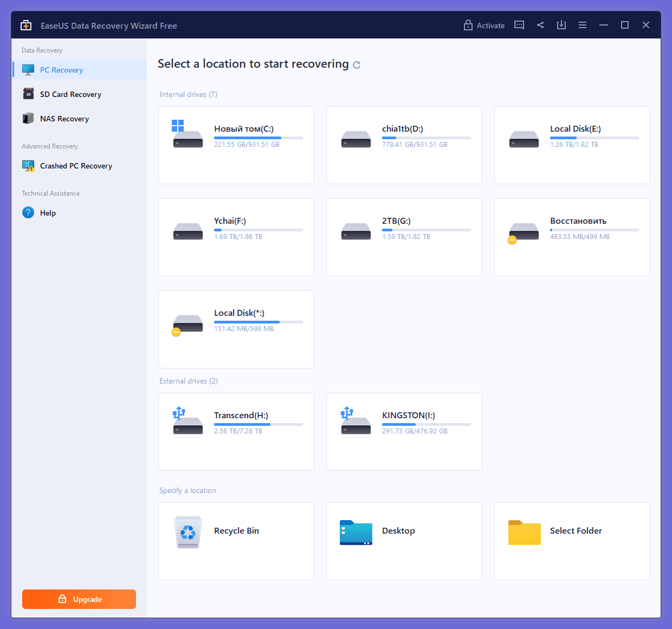Click the share icon in title bar
The width and height of the screenshot is (672, 629).
[x=540, y=25]
